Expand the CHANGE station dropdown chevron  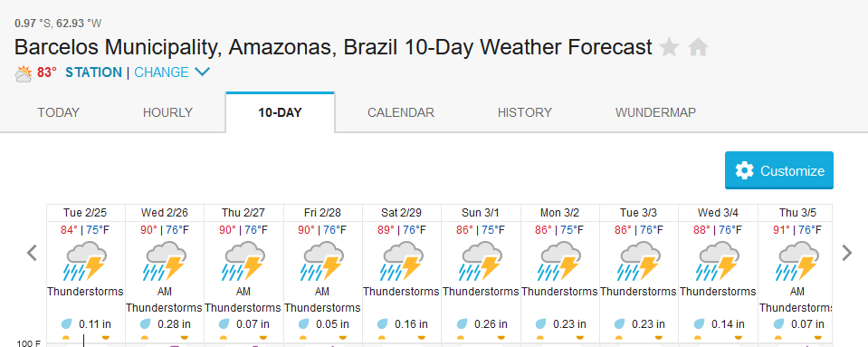point(202,72)
